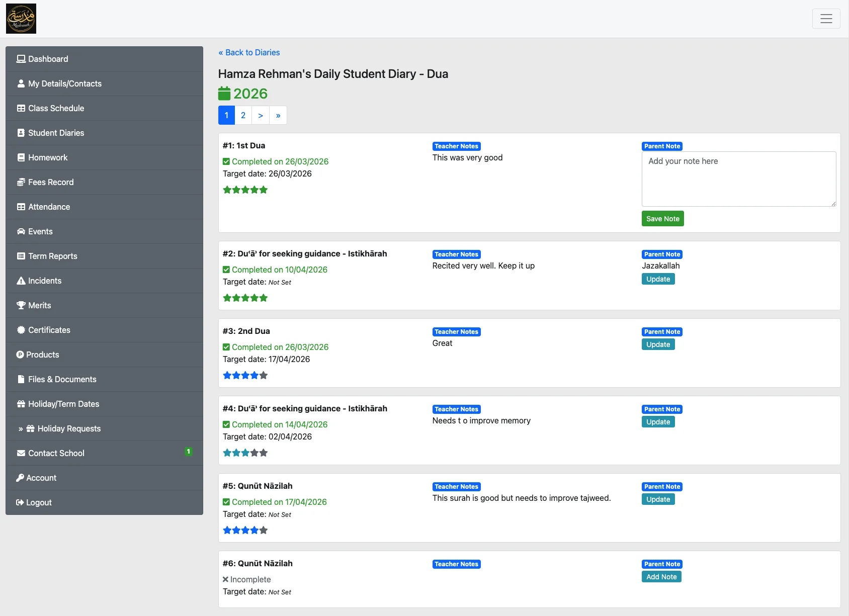Go back to Diaries link
Viewport: 849px width, 616px height.
[x=249, y=52]
